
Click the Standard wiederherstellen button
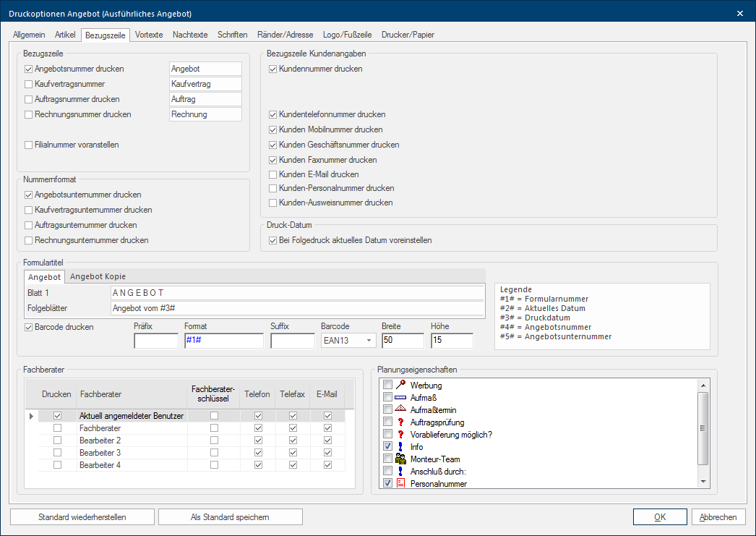[82, 517]
